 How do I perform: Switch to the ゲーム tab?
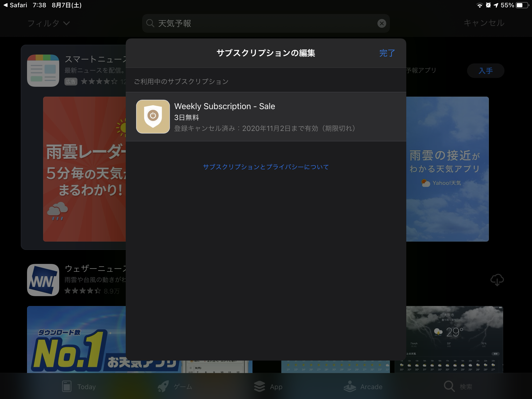click(x=175, y=387)
